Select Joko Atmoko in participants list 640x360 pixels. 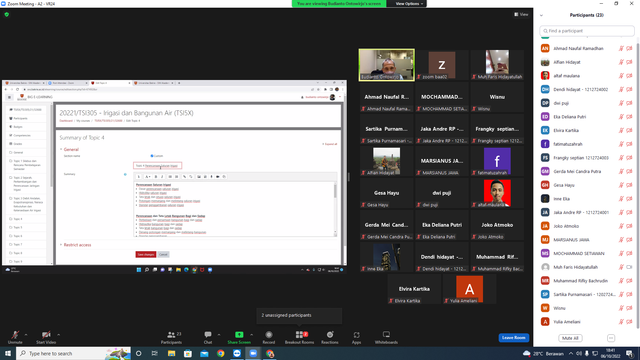587,226
